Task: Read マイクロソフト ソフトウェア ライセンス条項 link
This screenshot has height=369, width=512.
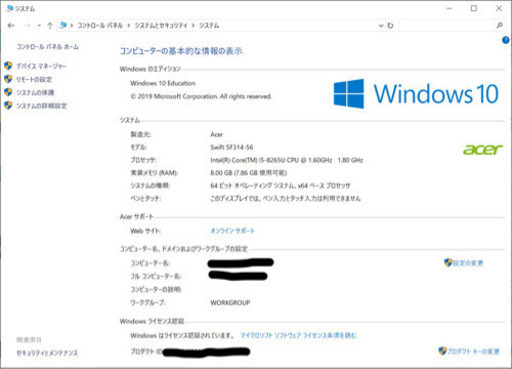Action: pyautogui.click(x=298, y=335)
